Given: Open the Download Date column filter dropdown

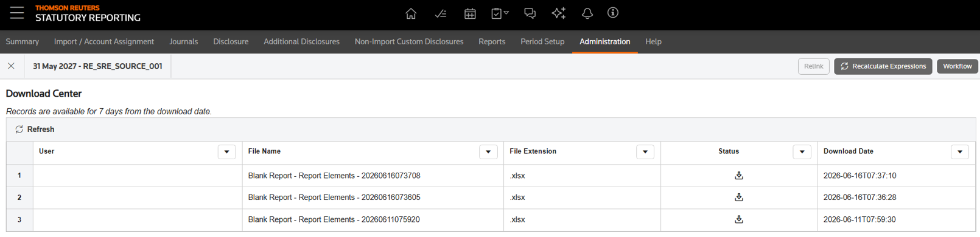Looking at the screenshot, I should point(960,152).
